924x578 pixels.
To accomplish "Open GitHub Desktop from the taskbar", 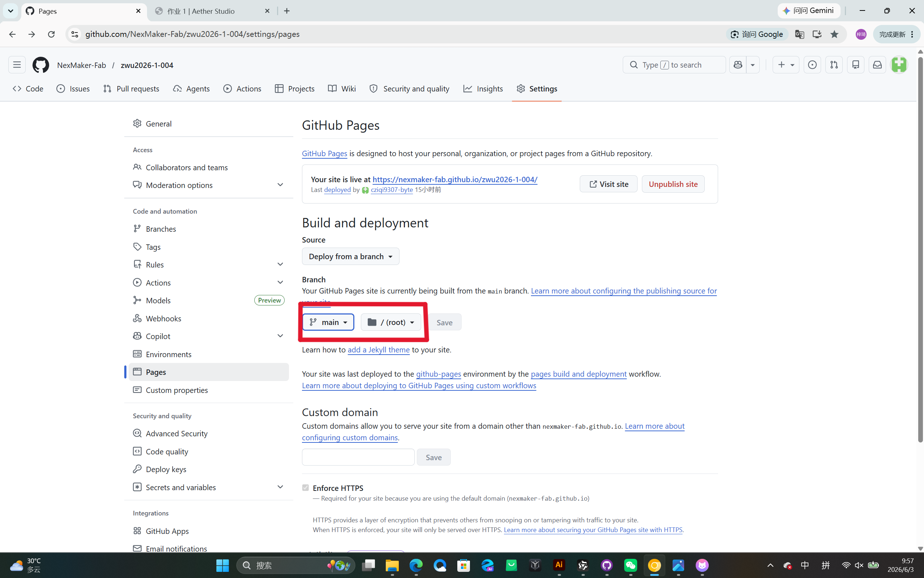I will point(607,565).
